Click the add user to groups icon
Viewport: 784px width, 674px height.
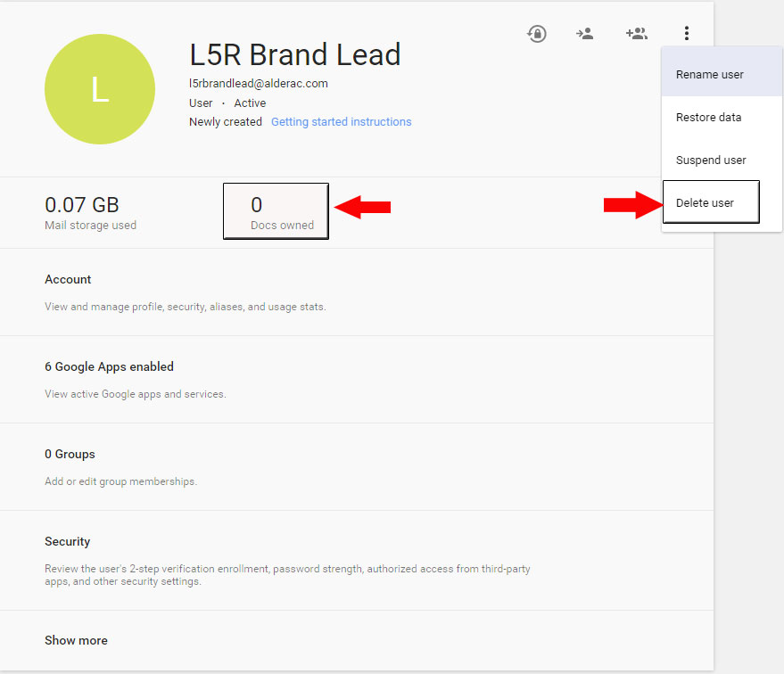(637, 34)
